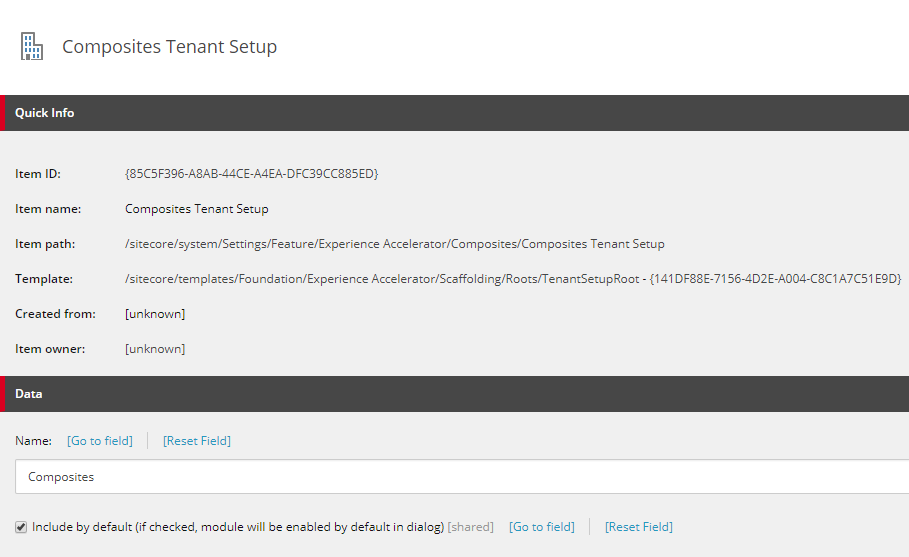Viewport: 909px width, 557px height.
Task: Collapse the Quick Info section header
Action: tap(454, 113)
